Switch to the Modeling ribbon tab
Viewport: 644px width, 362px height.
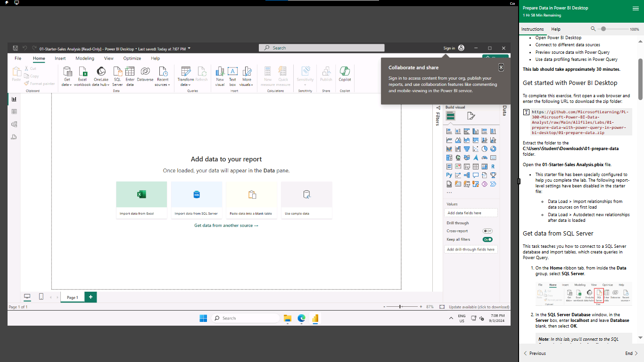[x=85, y=59]
